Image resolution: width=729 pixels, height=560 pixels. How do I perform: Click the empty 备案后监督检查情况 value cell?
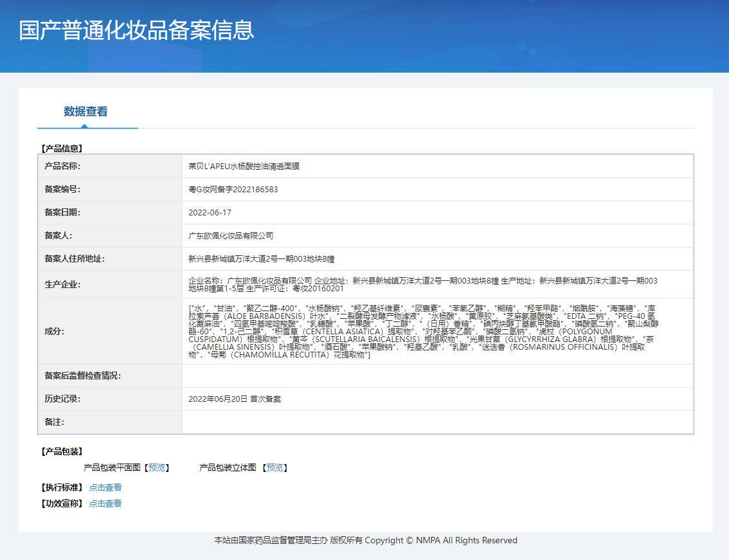(437, 376)
